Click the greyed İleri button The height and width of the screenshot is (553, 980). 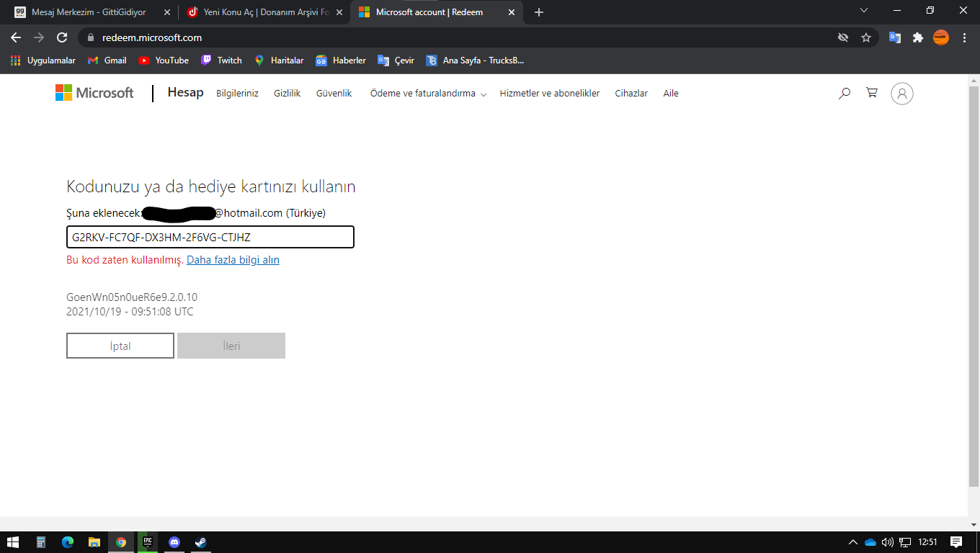pos(231,346)
